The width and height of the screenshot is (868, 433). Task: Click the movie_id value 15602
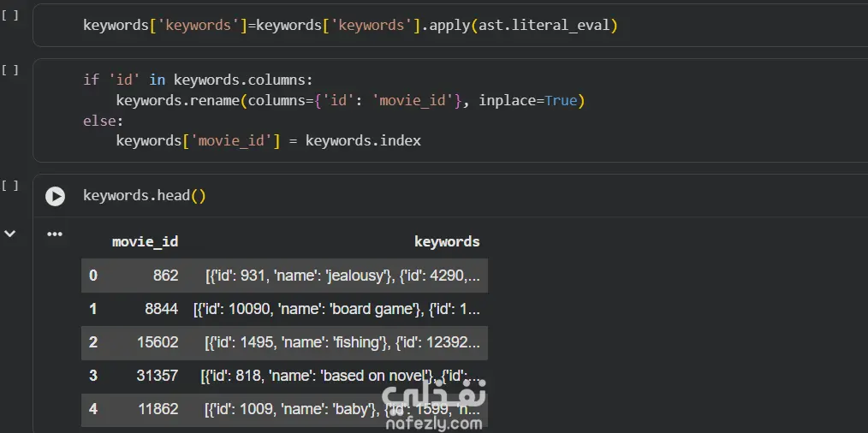[158, 343]
